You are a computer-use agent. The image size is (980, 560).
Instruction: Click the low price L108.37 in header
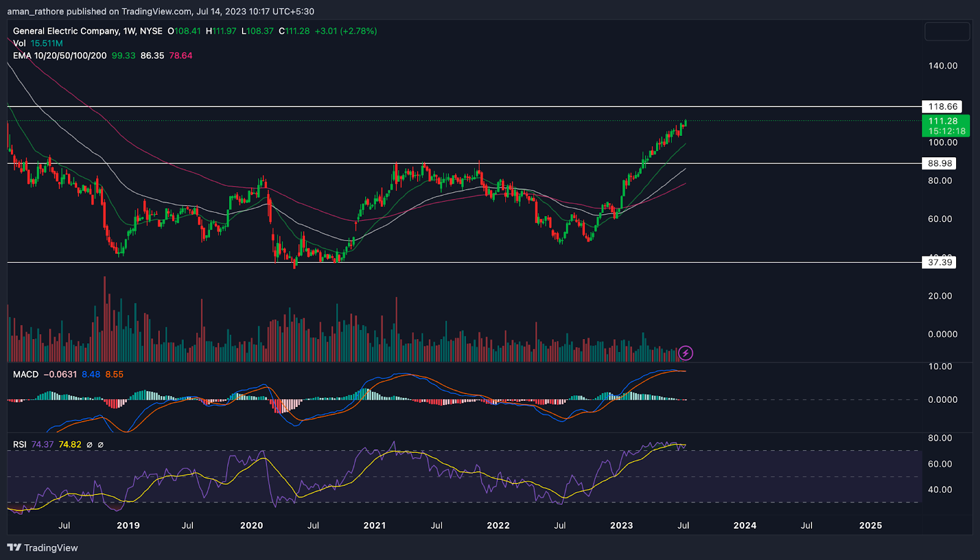click(x=257, y=31)
